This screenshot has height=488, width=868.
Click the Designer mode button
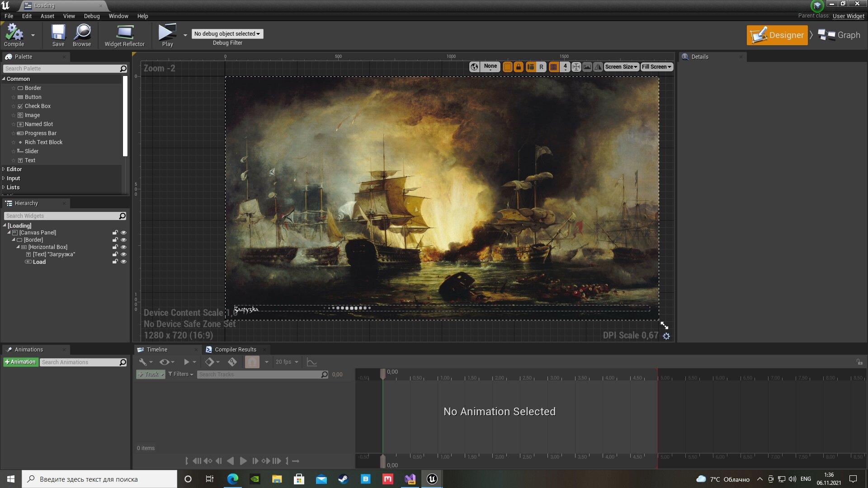click(x=777, y=35)
